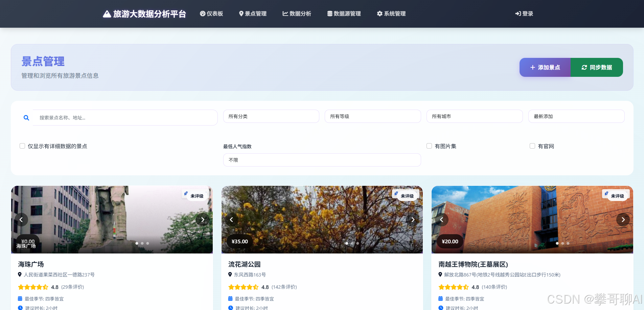Click star rating of 海珠广场
The image size is (644, 310).
point(33,287)
